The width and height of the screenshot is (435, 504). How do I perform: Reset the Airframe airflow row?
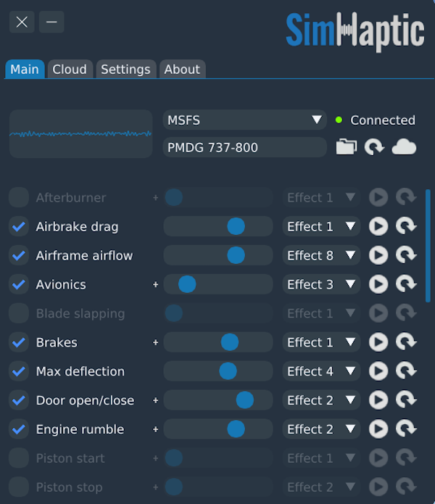tap(407, 255)
